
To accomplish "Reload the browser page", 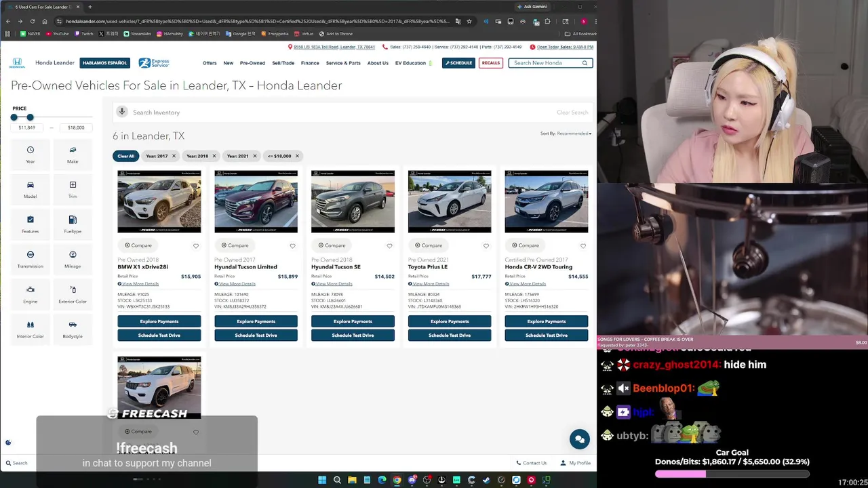I will click(x=32, y=21).
